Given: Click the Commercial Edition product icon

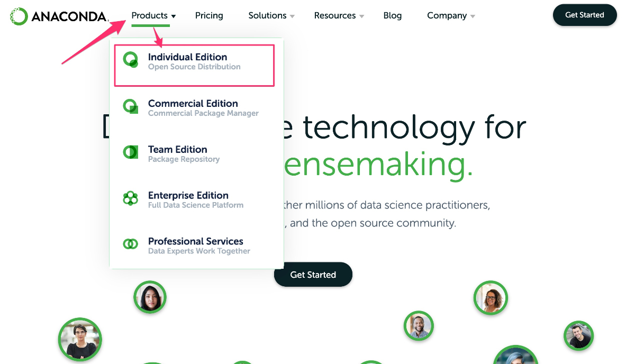Looking at the screenshot, I should [131, 107].
